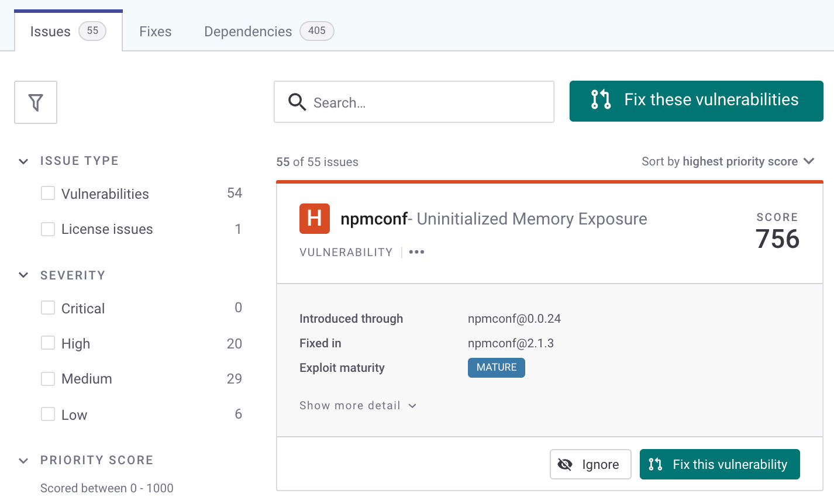
Task: Click the MATURE exploit maturity badge
Action: click(x=496, y=368)
